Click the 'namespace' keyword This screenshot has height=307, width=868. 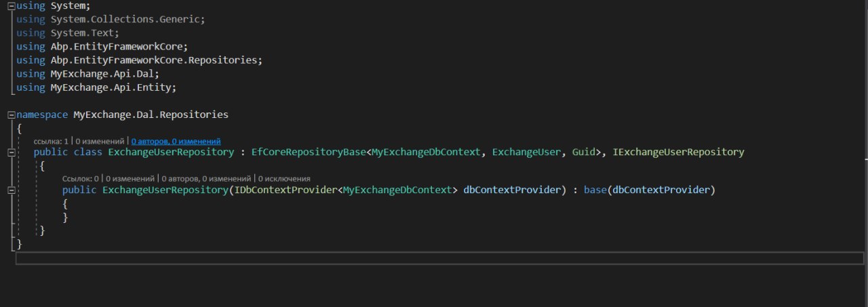point(42,115)
